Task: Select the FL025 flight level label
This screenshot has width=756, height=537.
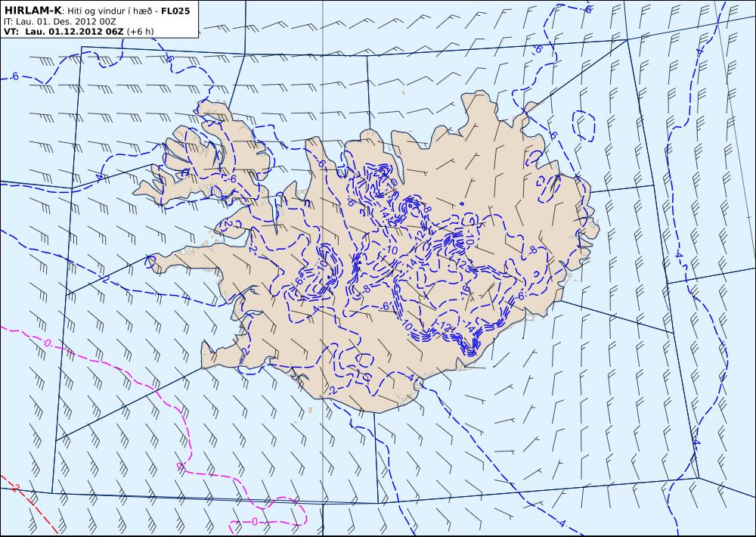Action: (x=176, y=11)
